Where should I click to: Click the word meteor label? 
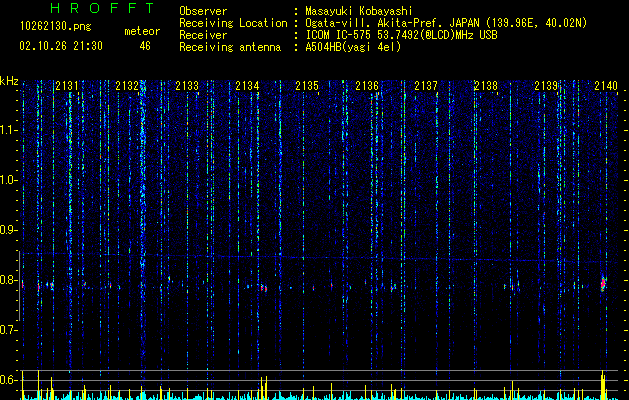[142, 31]
